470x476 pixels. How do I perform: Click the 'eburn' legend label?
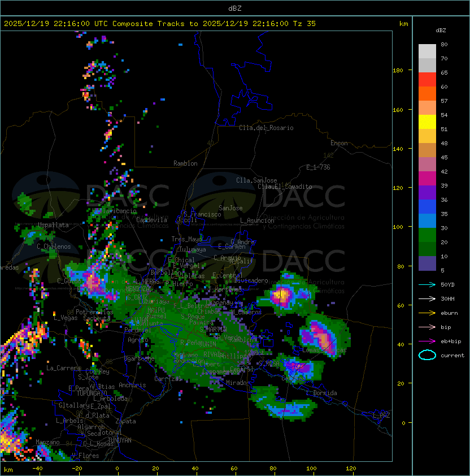[449, 313]
